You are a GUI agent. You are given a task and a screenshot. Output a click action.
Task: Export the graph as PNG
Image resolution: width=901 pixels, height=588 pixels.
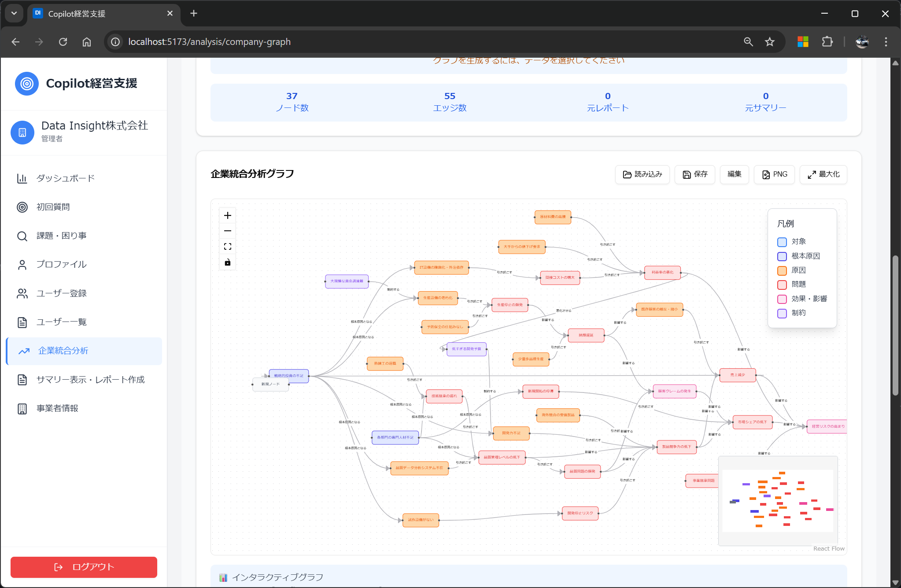(774, 174)
